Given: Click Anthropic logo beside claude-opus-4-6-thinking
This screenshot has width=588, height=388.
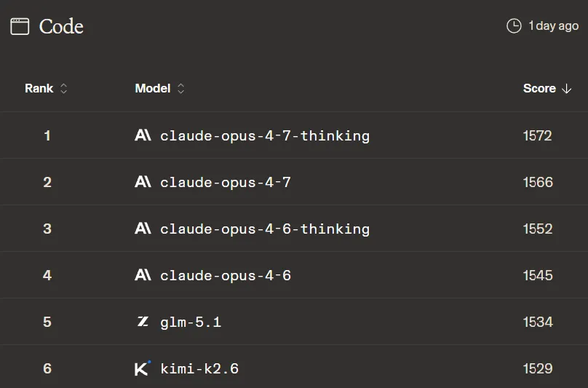Looking at the screenshot, I should click(x=143, y=229).
